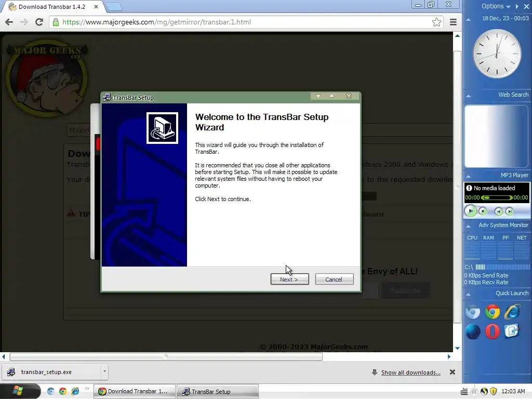Open transbar_setup.exe download item
The image size is (532, 399).
tap(51, 372)
